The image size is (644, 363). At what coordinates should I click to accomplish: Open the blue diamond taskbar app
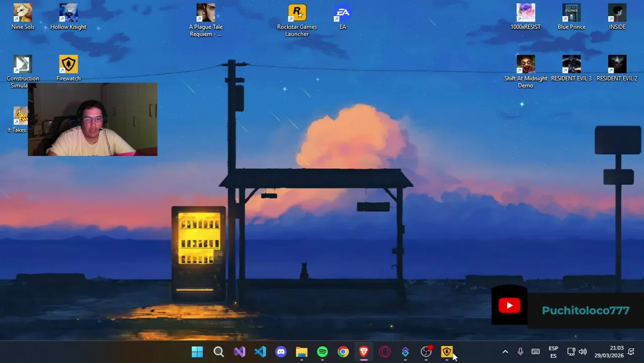click(x=405, y=352)
